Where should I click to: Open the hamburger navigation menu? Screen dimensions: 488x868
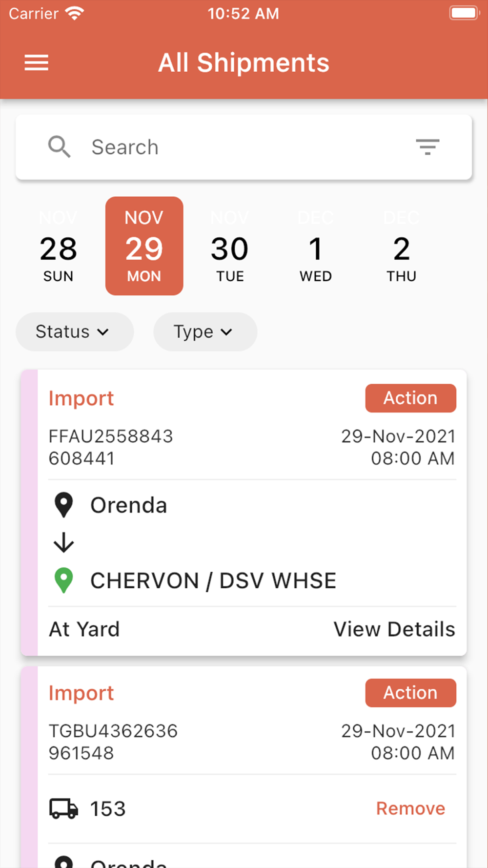(37, 62)
